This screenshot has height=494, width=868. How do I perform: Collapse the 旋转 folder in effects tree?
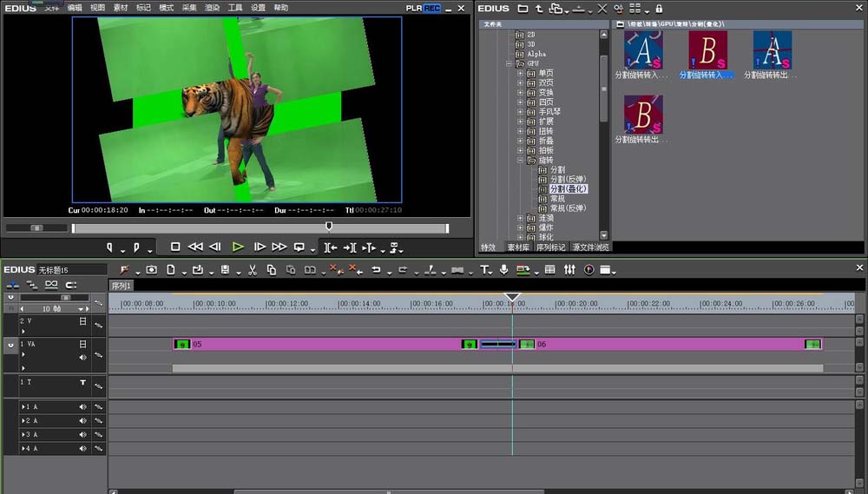click(521, 161)
